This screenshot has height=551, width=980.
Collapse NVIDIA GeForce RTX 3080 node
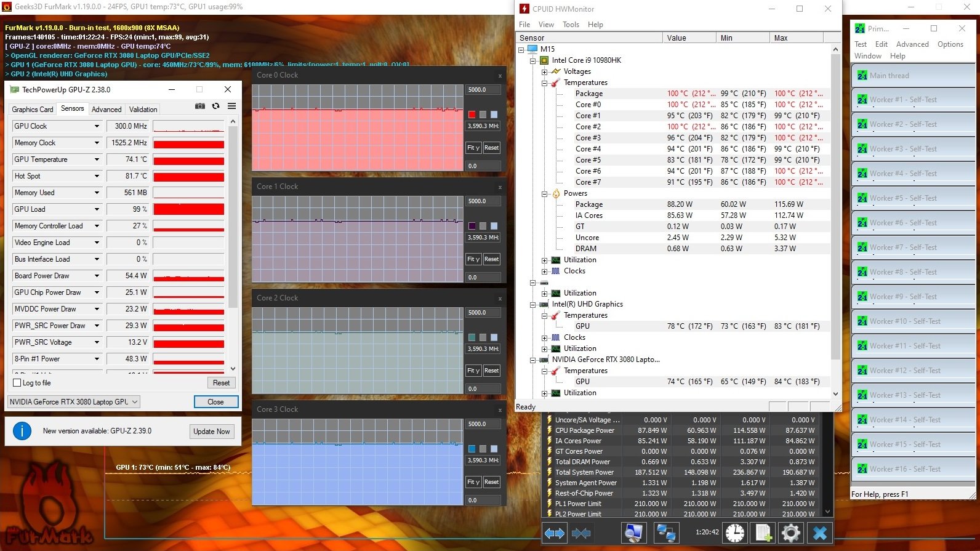[533, 360]
